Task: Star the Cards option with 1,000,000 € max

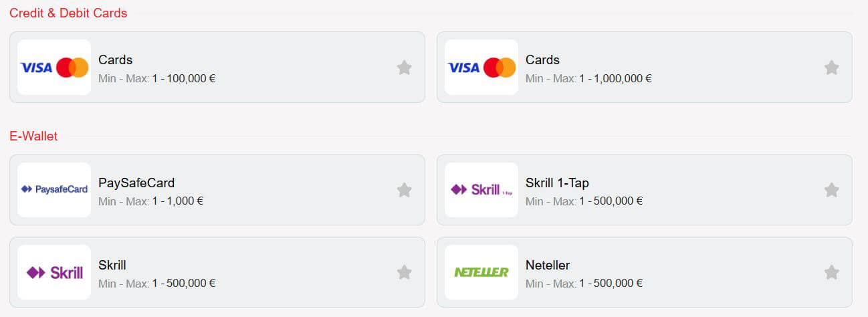Action: tap(831, 68)
